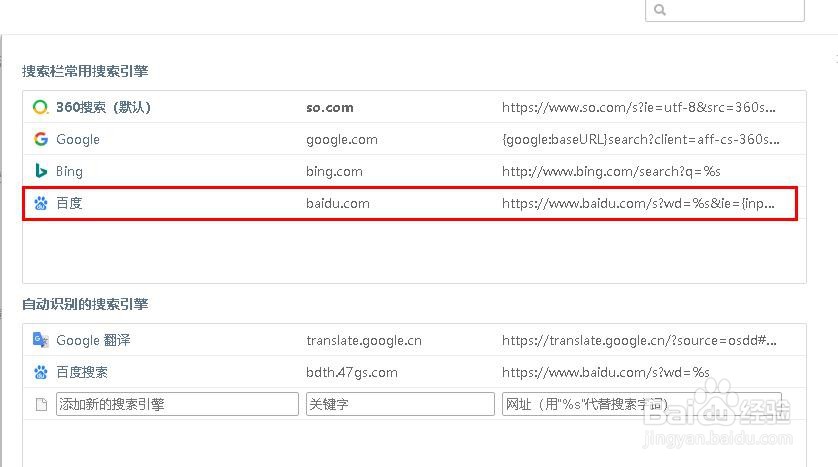Viewport: 838px width, 467px height.
Task: Click the 添加新的搜索引擎 name field
Action: pyautogui.click(x=177, y=404)
